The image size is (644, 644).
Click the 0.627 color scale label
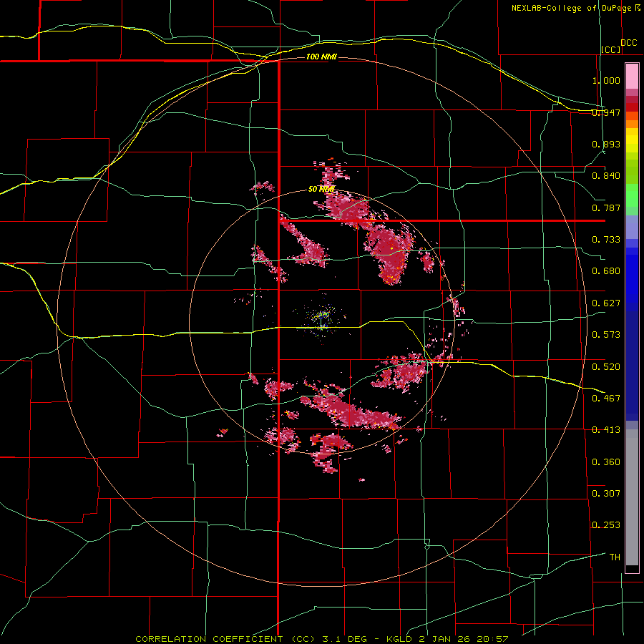(x=606, y=303)
